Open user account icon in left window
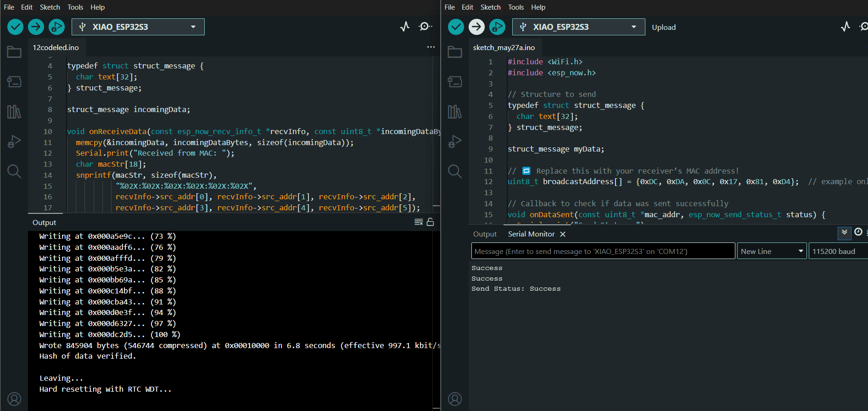868x411 pixels. (14, 399)
